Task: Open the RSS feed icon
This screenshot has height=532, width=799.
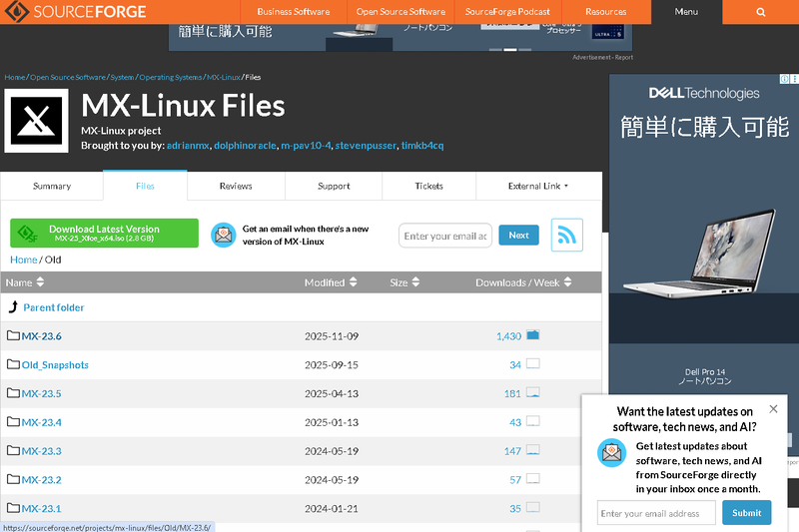Action: (x=566, y=236)
